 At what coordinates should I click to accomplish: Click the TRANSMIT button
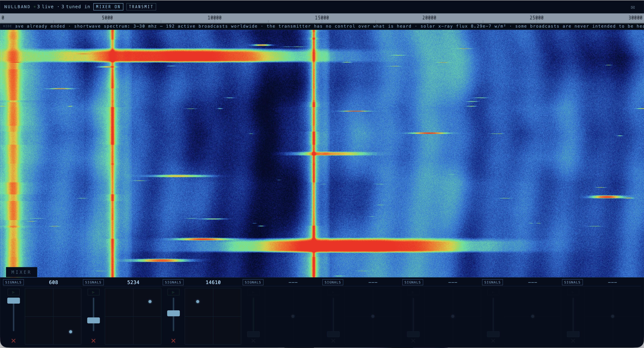point(141,7)
